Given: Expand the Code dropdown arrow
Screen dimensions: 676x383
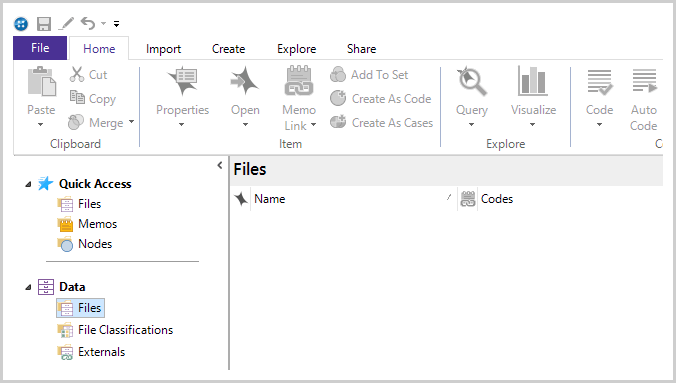Looking at the screenshot, I should click(x=599, y=125).
